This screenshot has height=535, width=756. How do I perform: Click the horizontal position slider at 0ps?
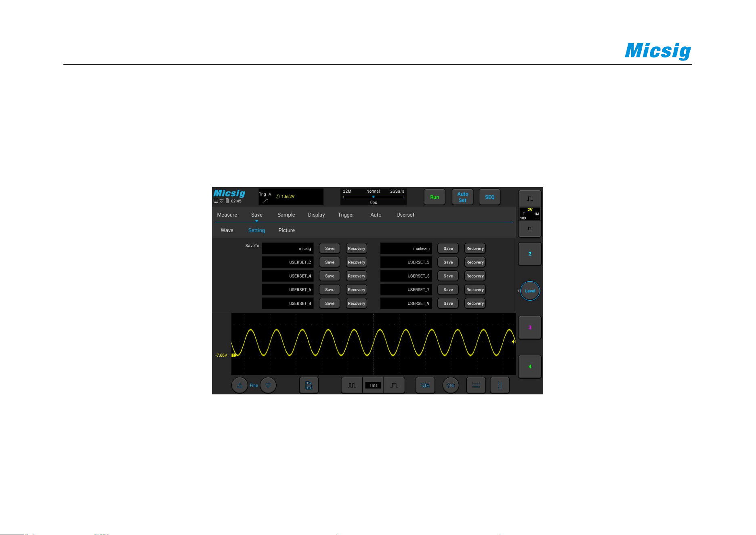374,197
